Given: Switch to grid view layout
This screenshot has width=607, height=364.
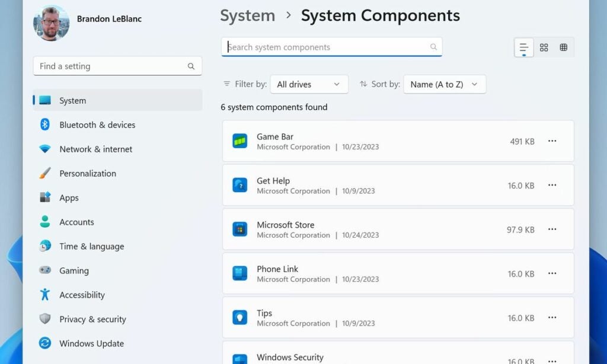Looking at the screenshot, I should [x=544, y=47].
